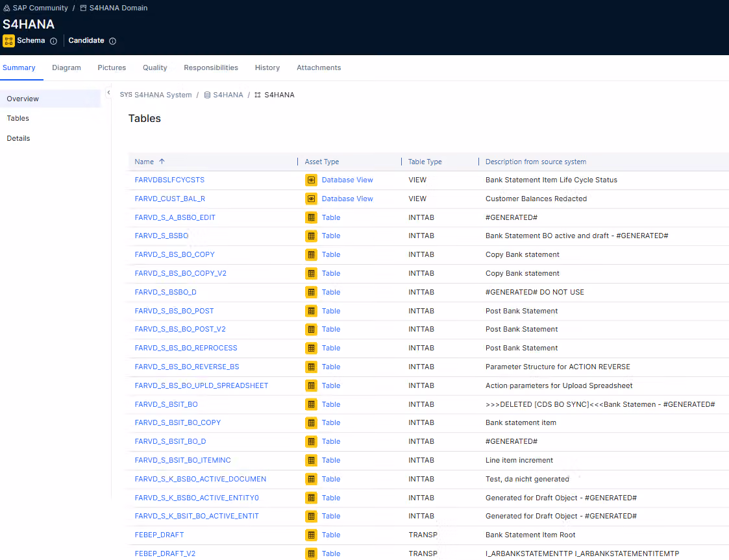Image resolution: width=729 pixels, height=560 pixels.
Task: Click the 'Bank Statement Item Root' description
Action: [x=530, y=535]
